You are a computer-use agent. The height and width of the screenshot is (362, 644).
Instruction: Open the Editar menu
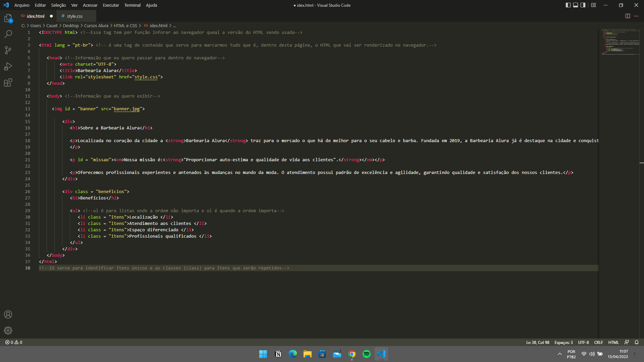pos(40,5)
